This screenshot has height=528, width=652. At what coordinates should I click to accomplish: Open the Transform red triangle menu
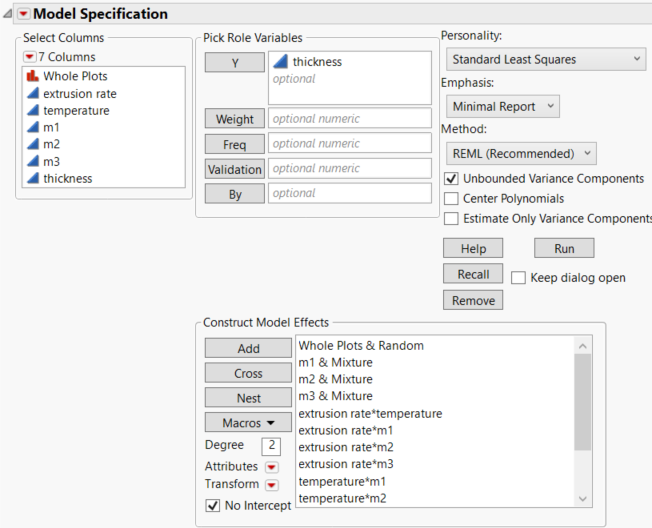[271, 485]
